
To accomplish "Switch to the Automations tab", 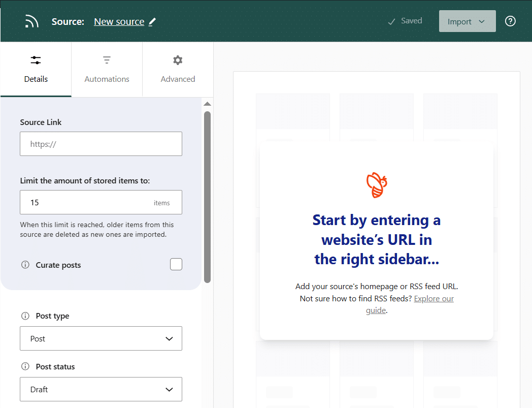I will click(x=107, y=70).
